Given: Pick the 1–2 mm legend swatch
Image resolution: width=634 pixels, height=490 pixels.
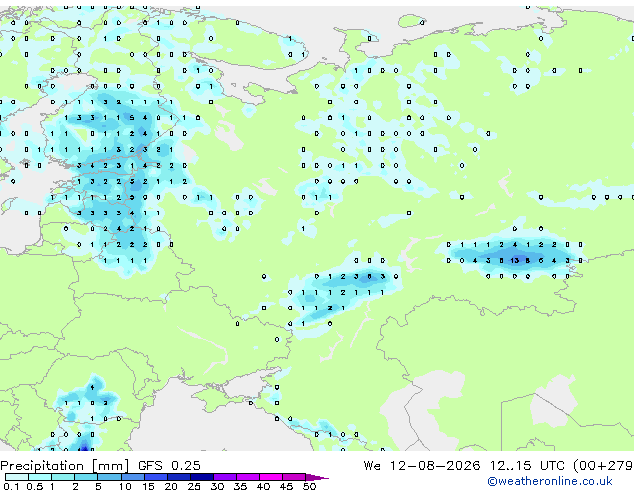Looking at the screenshot, I should [x=63, y=477].
